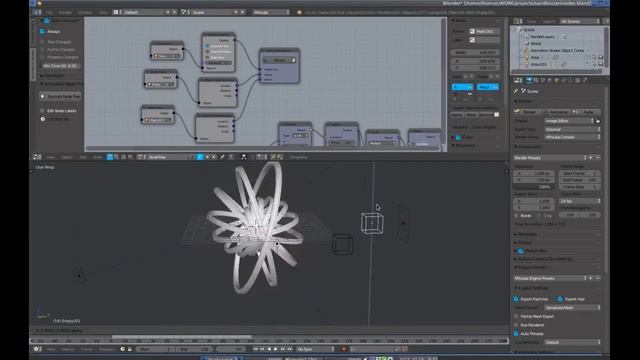Click the blue highlighted node editor sidebar button
The height and width of the screenshot is (360, 640).
coord(462,87)
